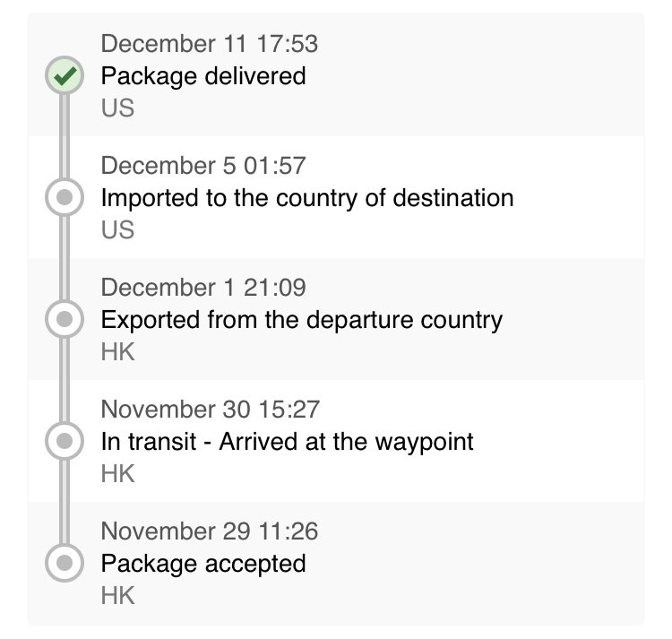The width and height of the screenshot is (672, 639).
Task: Click the In transit waypoint circle marker
Action: pos(65,441)
